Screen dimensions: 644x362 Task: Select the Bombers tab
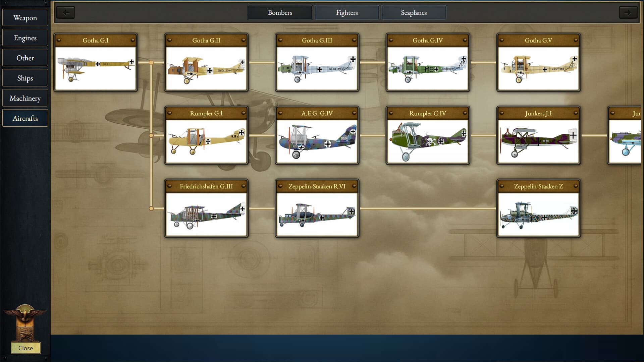[x=280, y=12]
